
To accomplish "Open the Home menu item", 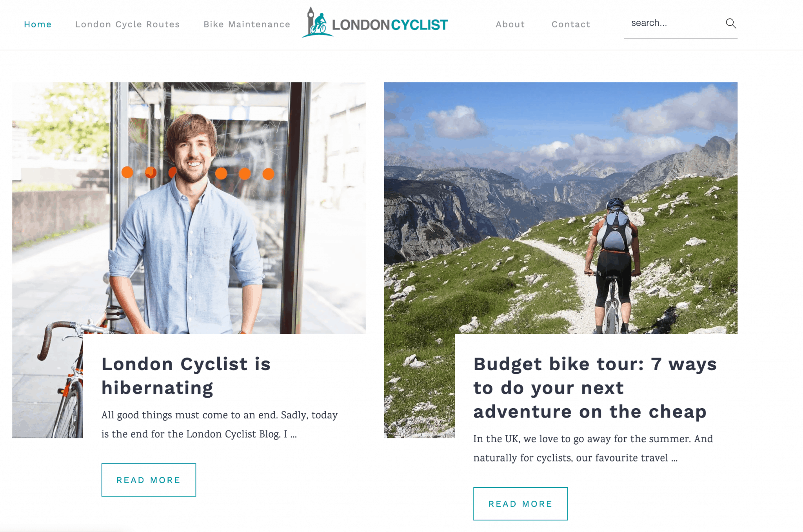I will pos(38,24).
